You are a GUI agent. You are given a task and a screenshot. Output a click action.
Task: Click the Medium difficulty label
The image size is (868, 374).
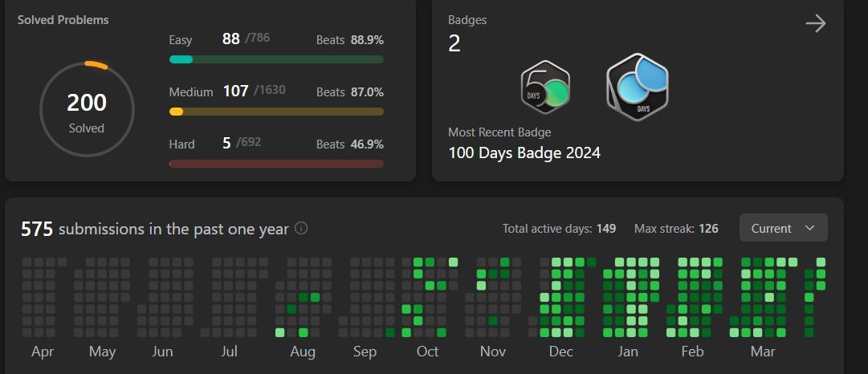tap(191, 91)
